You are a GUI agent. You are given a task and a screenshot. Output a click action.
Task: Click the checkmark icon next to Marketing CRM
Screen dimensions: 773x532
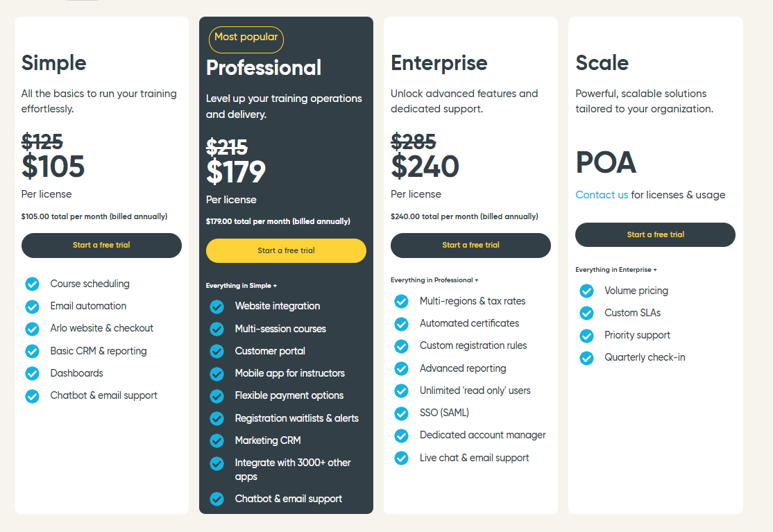point(216,440)
